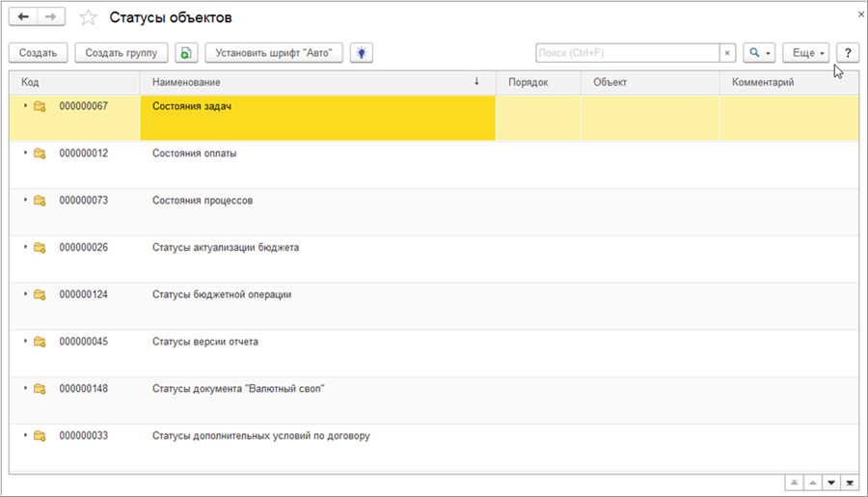
Task: Add page to favorites with star icon
Action: coord(88,18)
